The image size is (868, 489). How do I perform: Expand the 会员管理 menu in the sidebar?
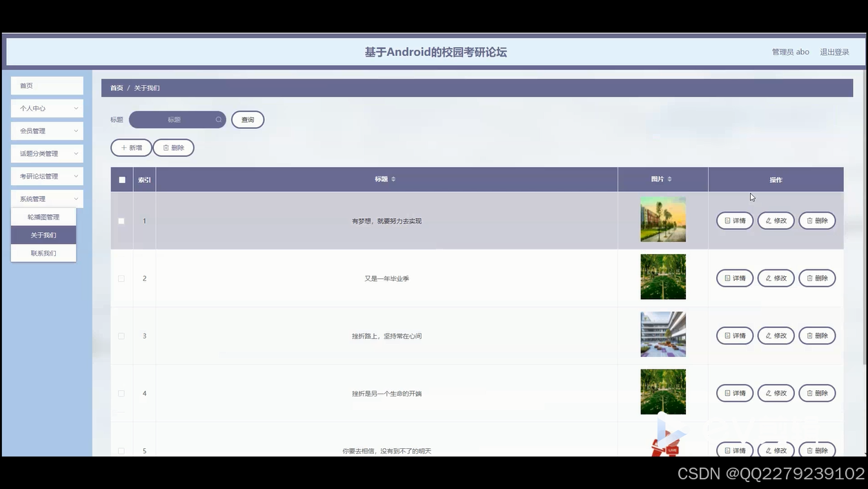[46, 131]
